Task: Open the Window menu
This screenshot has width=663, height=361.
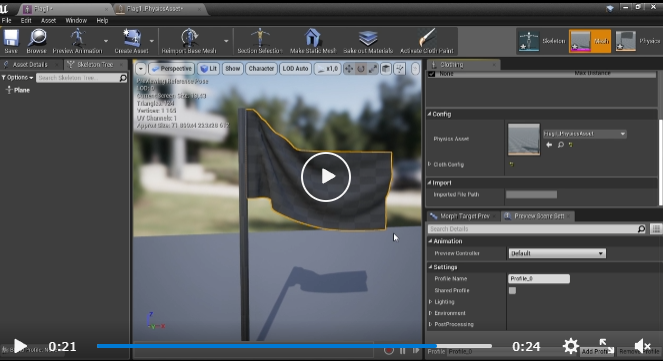Action: coord(76,20)
